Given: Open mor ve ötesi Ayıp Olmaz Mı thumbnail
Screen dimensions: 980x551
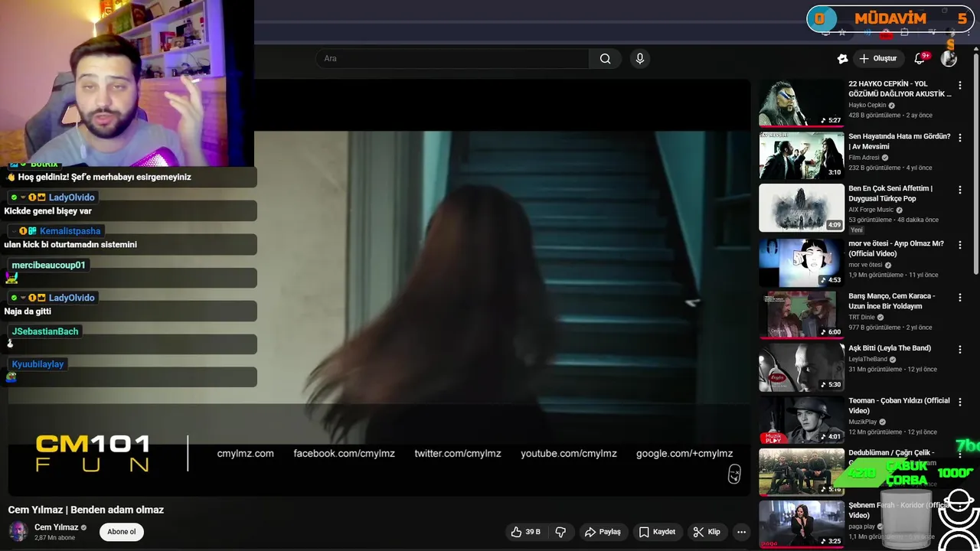Looking at the screenshot, I should (x=801, y=262).
